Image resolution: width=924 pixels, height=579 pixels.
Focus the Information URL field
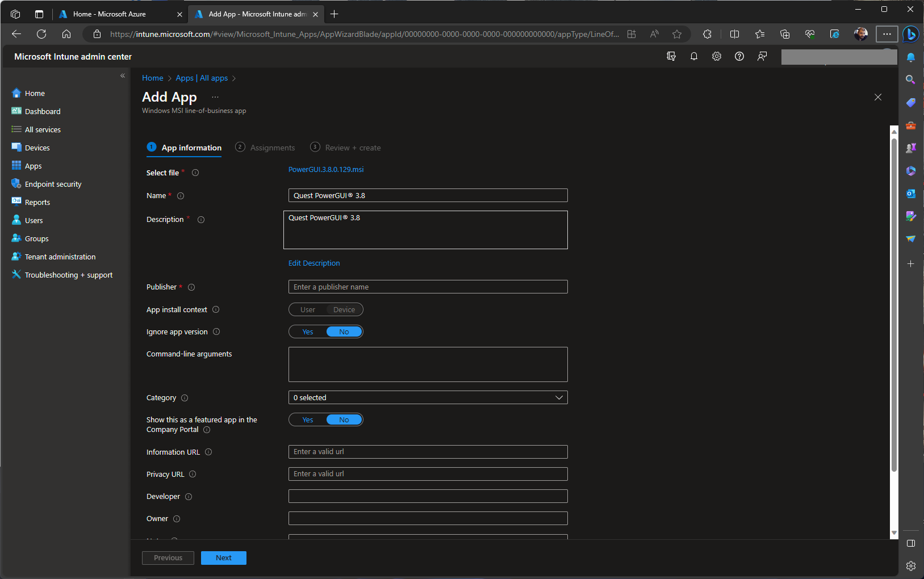pyautogui.click(x=428, y=452)
